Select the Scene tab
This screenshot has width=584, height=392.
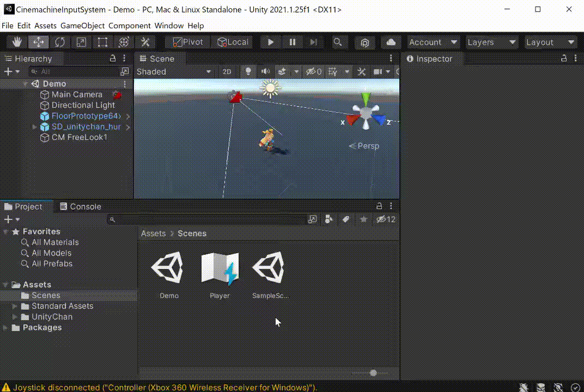point(157,58)
